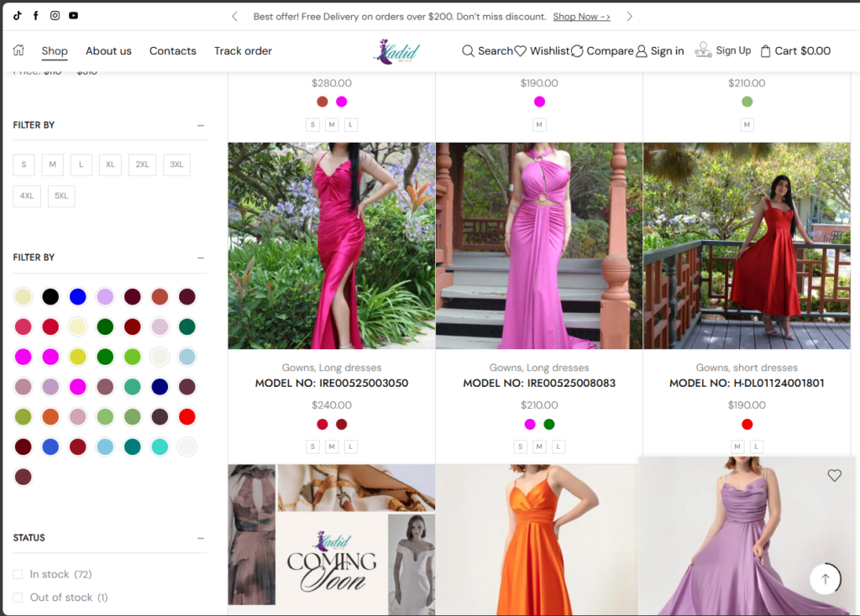This screenshot has height=616, width=860.
Task: Click the scroll-to-top arrow button
Action: point(825,579)
